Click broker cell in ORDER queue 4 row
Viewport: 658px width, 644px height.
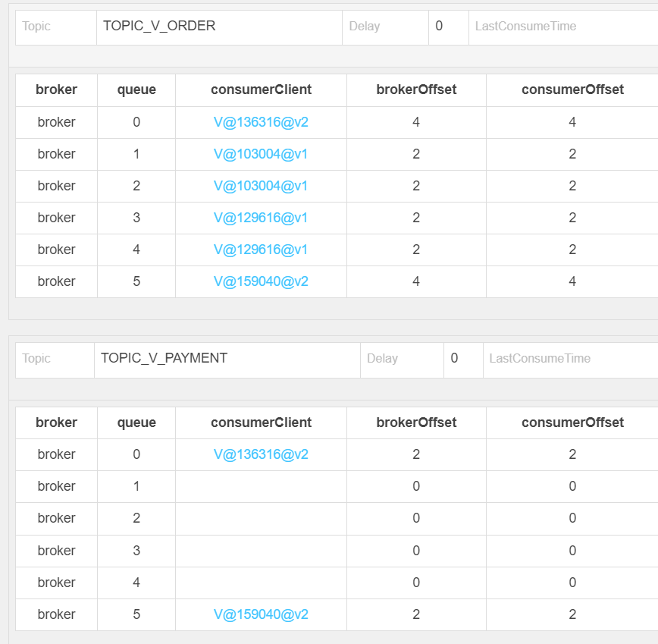point(56,250)
